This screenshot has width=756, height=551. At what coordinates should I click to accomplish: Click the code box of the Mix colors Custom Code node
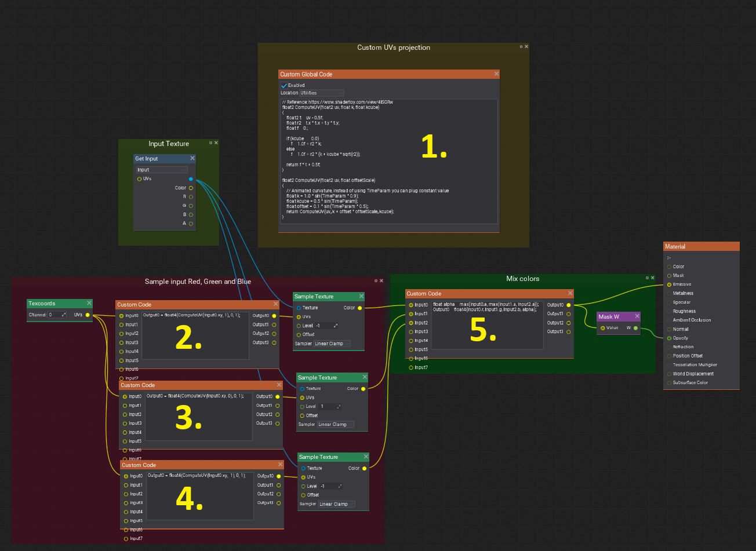[x=487, y=324]
